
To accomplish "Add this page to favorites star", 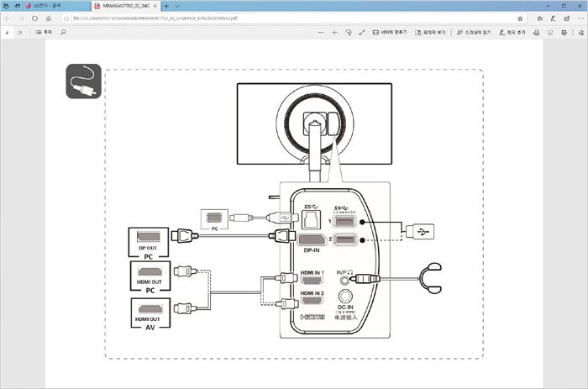I will click(521, 18).
